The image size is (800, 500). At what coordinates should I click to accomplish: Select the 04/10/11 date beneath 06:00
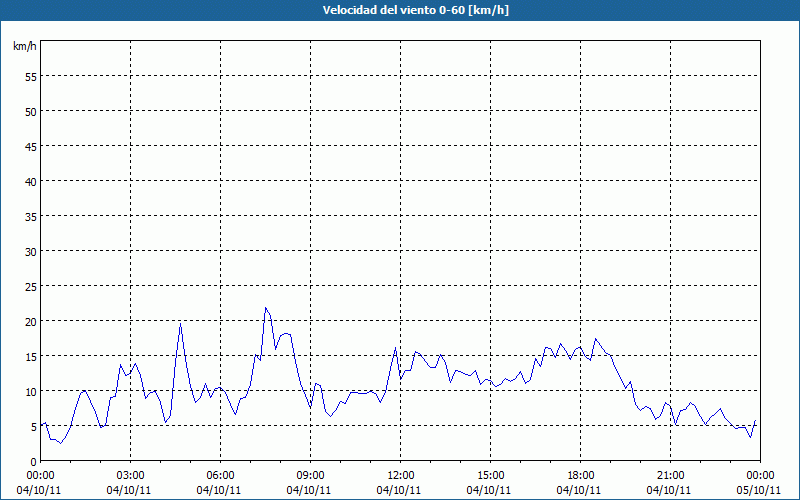click(x=218, y=490)
